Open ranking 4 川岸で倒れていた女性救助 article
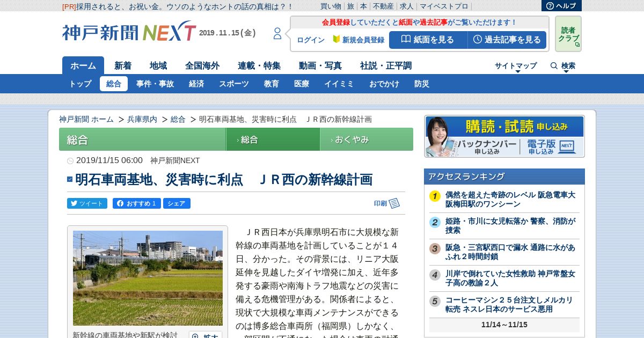This screenshot has width=644, height=338. [510, 278]
